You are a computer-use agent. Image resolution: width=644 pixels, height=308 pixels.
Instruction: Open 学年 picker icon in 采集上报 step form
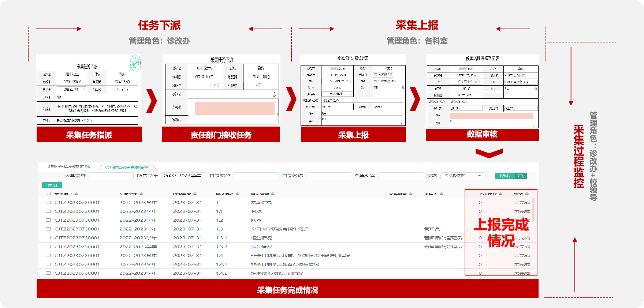click(349, 81)
